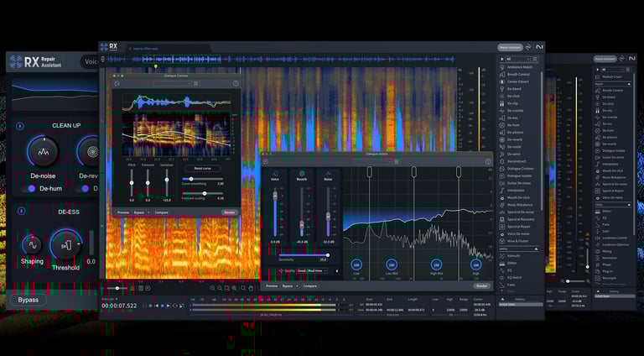The height and width of the screenshot is (356, 644).
Task: Click the Sensitivity slider in Dialogue Isolate
Action: coord(303,255)
